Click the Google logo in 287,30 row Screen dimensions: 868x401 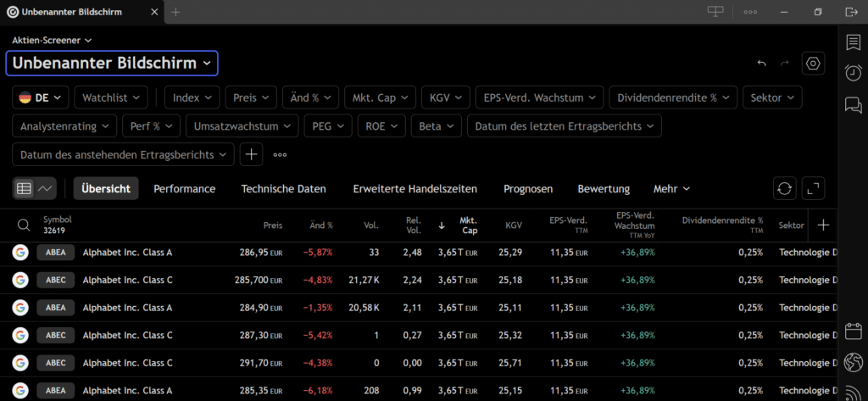click(20, 335)
